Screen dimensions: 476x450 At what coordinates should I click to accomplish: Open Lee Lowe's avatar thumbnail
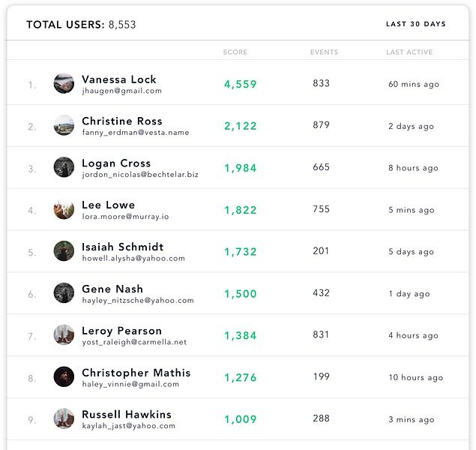pyautogui.click(x=64, y=209)
